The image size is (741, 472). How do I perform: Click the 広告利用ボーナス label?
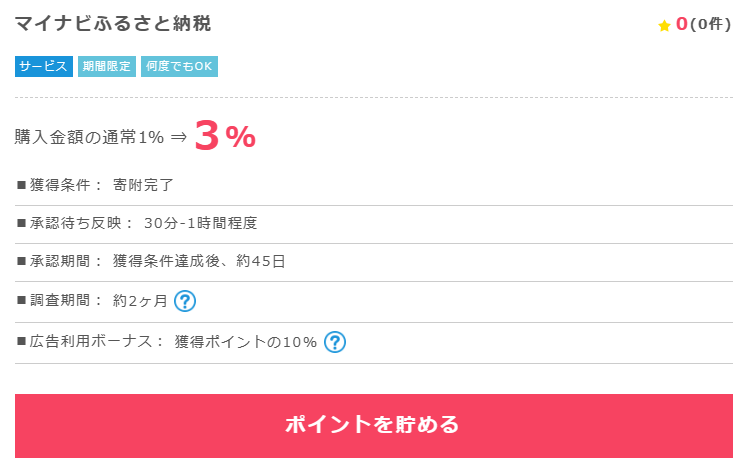[91, 341]
